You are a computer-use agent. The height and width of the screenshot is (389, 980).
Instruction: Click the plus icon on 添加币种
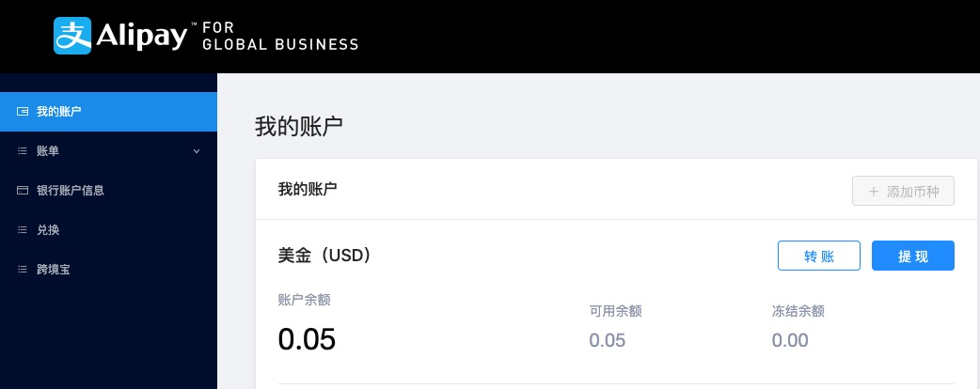[874, 192]
